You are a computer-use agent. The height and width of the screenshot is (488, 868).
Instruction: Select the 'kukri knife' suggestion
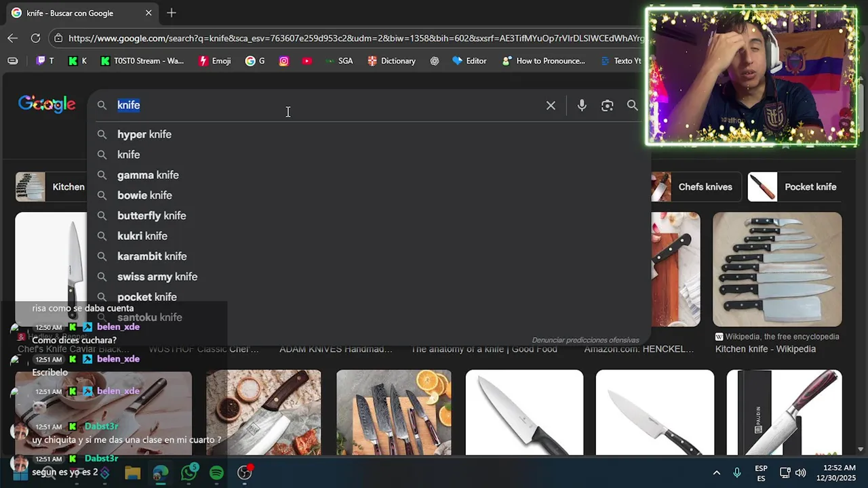tap(370, 236)
